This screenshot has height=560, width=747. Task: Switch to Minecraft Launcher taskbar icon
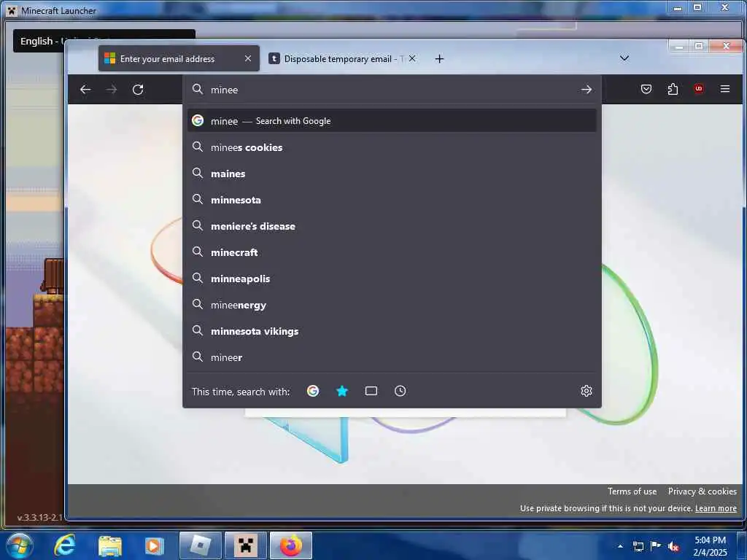(246, 545)
